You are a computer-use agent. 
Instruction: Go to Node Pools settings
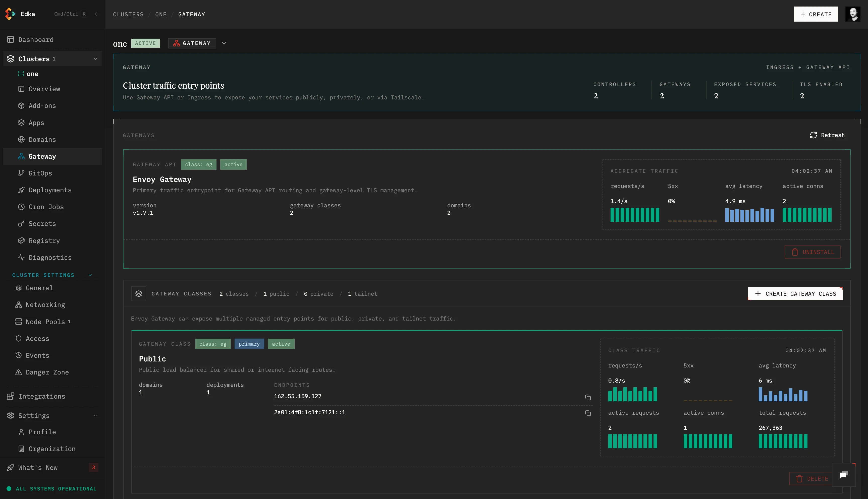click(x=45, y=322)
